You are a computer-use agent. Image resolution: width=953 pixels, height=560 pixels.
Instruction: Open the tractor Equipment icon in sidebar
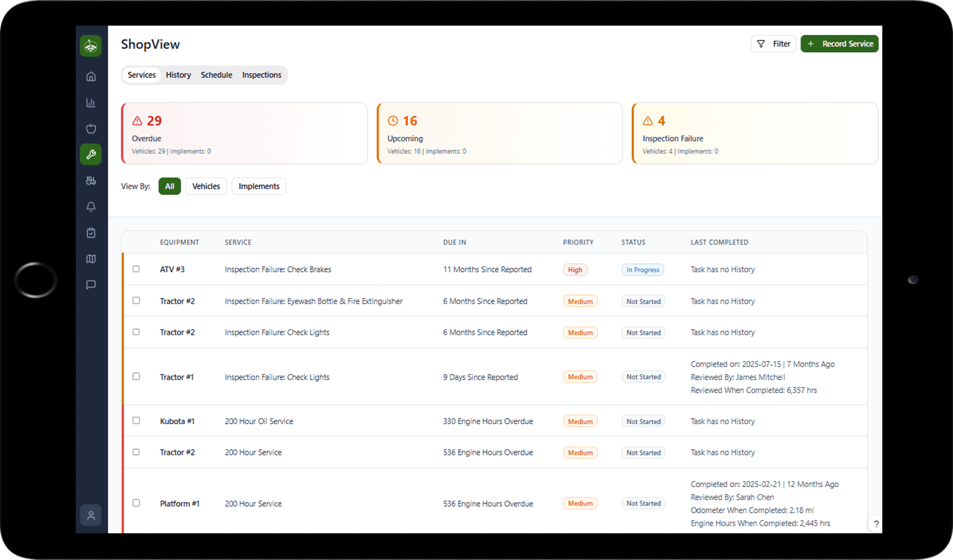(x=91, y=180)
